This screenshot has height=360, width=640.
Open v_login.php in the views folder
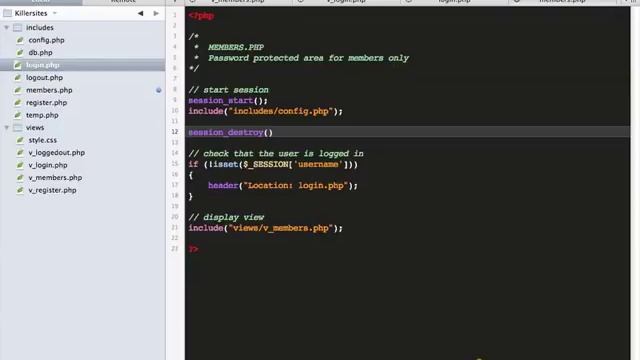point(48,165)
